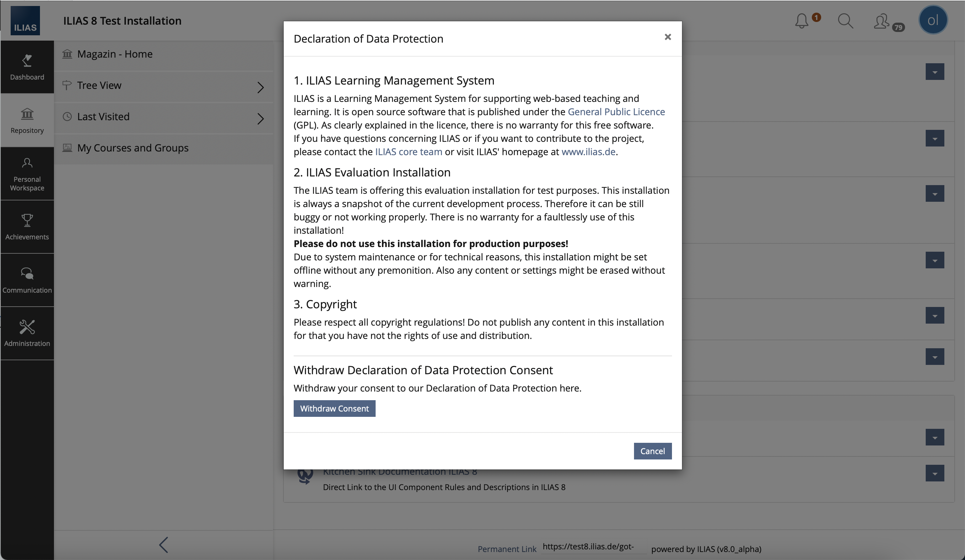965x560 pixels.
Task: Open Achievements trophy in the sidebar
Action: (27, 227)
